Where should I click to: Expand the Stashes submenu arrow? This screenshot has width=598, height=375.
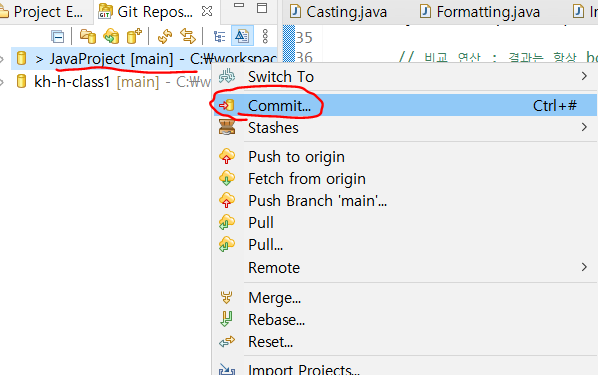point(584,127)
